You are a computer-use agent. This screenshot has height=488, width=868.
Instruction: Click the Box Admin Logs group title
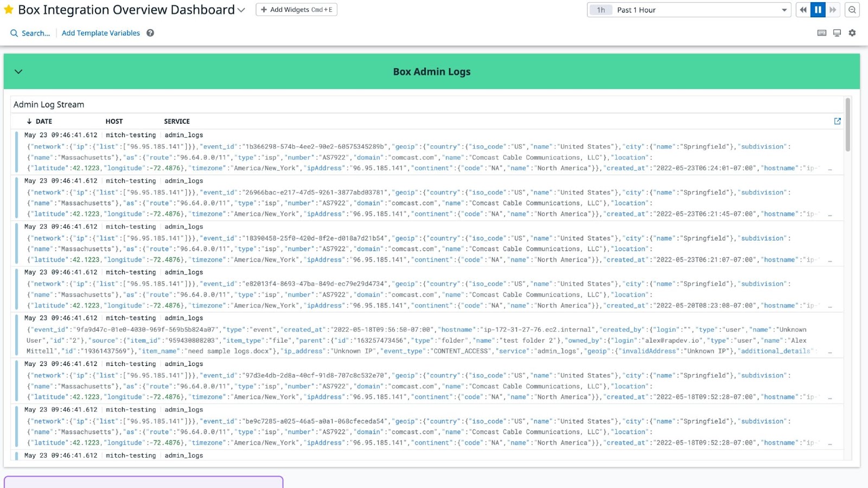pyautogui.click(x=432, y=72)
